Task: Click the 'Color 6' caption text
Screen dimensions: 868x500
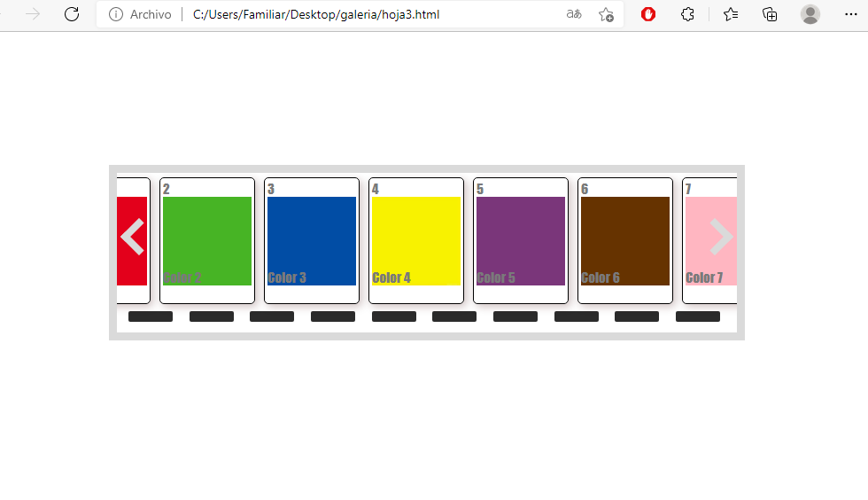Action: point(601,277)
